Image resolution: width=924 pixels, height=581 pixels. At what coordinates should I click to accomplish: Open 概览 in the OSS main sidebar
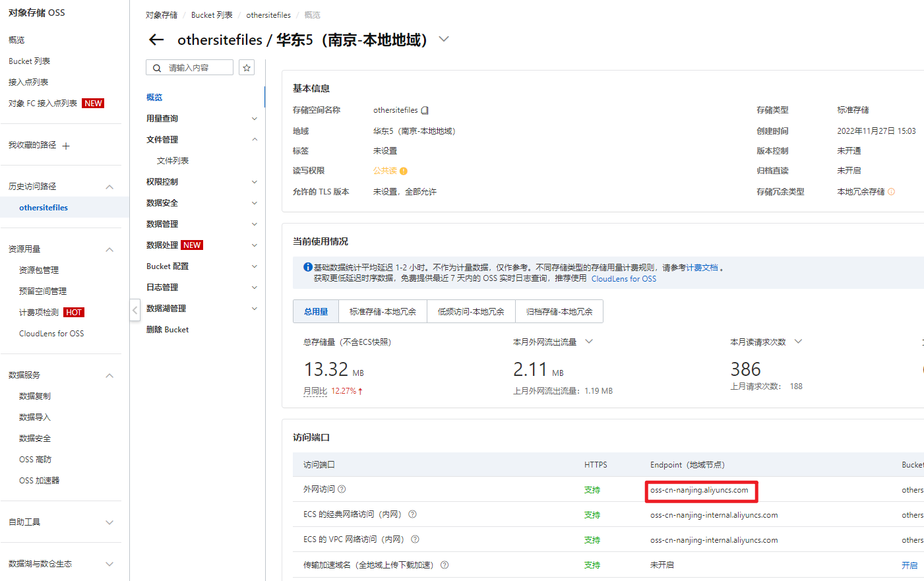click(16, 40)
